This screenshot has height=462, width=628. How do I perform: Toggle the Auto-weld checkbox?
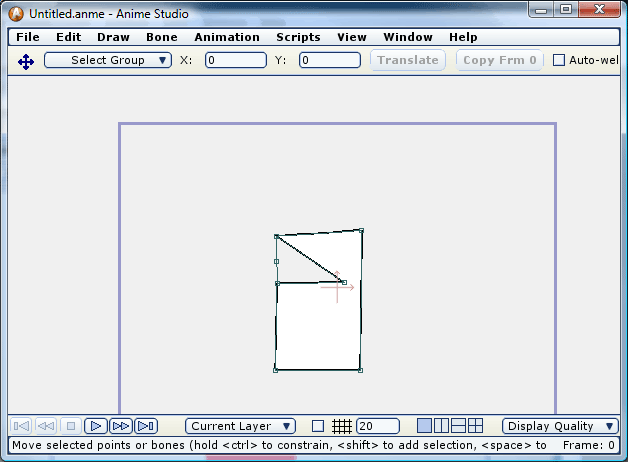[x=559, y=60]
